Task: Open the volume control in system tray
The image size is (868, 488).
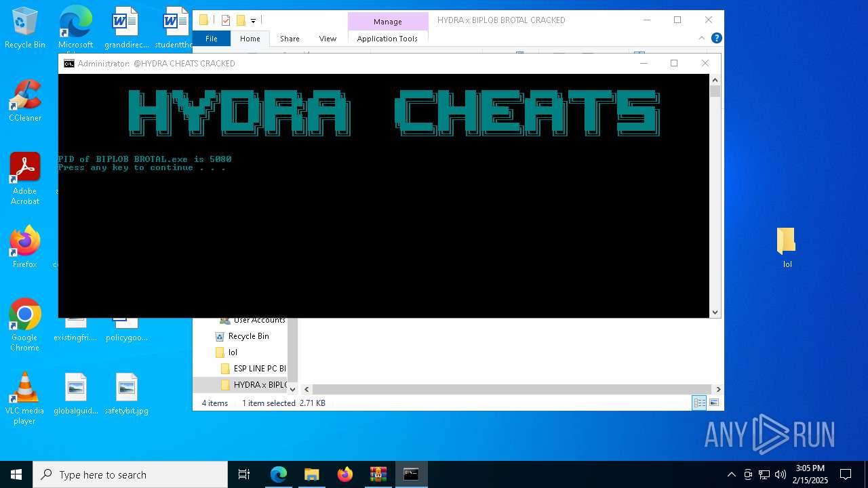Action: click(781, 474)
